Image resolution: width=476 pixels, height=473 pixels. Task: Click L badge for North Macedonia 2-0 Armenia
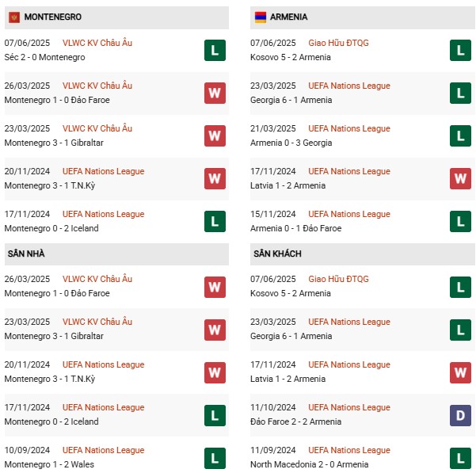460,458
